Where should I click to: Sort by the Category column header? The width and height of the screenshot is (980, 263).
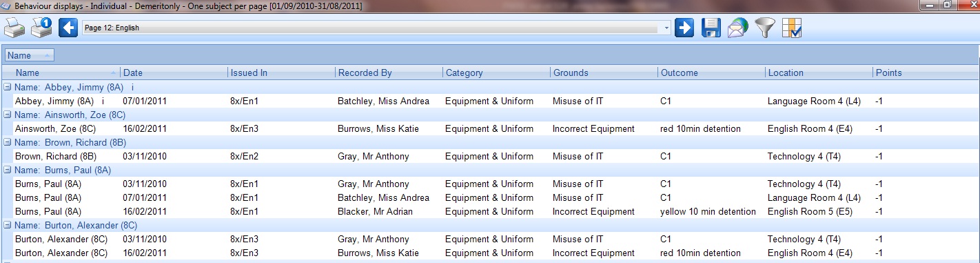[496, 72]
